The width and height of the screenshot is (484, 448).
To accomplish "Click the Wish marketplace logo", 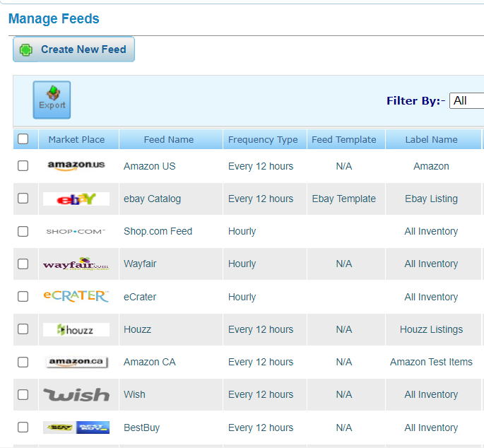I will (x=76, y=394).
